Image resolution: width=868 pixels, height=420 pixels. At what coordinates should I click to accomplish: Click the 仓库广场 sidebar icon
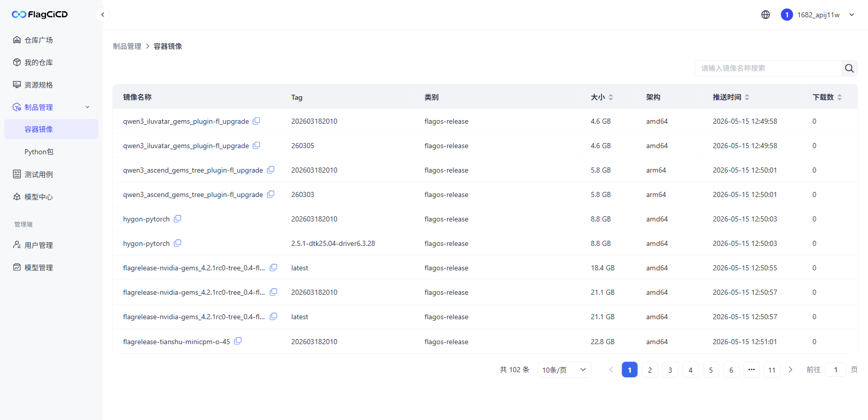point(17,40)
